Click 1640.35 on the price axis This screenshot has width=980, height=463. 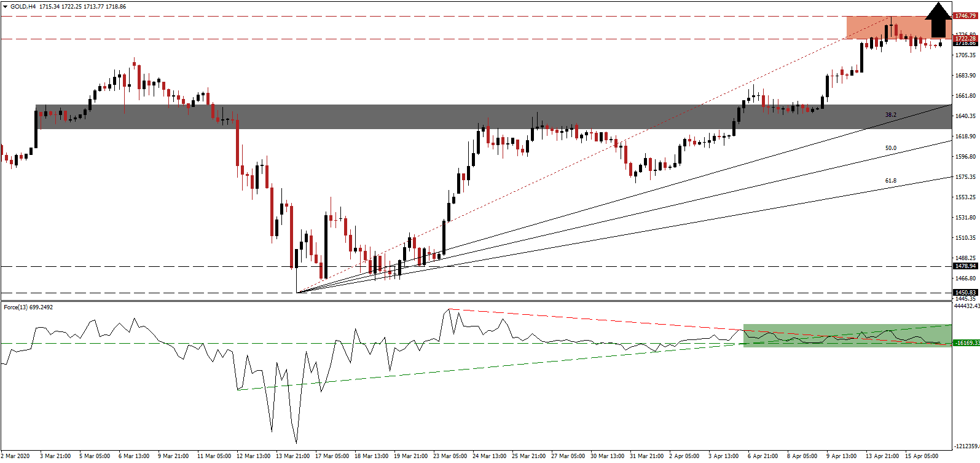[x=965, y=116]
